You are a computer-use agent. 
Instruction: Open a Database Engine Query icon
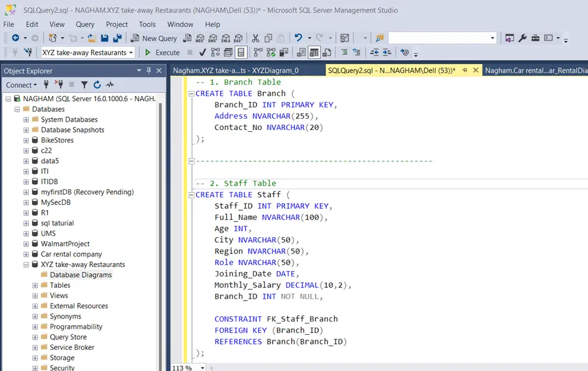click(x=188, y=38)
